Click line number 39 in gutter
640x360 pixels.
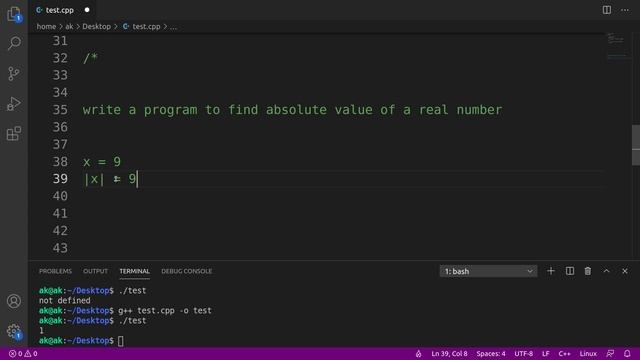point(60,179)
